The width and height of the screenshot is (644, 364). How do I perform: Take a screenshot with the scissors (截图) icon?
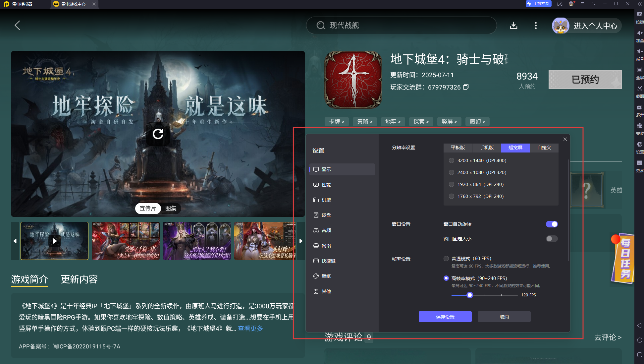pos(639,91)
